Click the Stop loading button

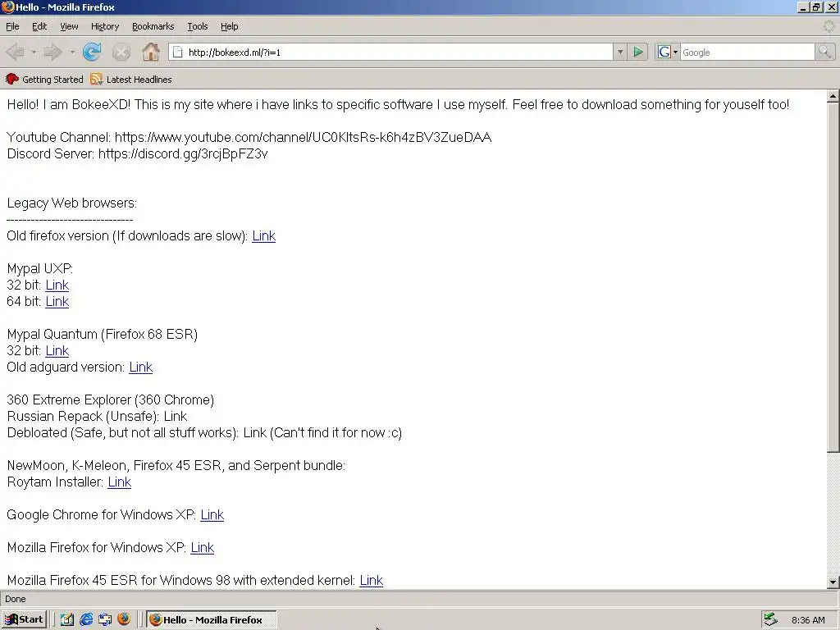tap(121, 52)
